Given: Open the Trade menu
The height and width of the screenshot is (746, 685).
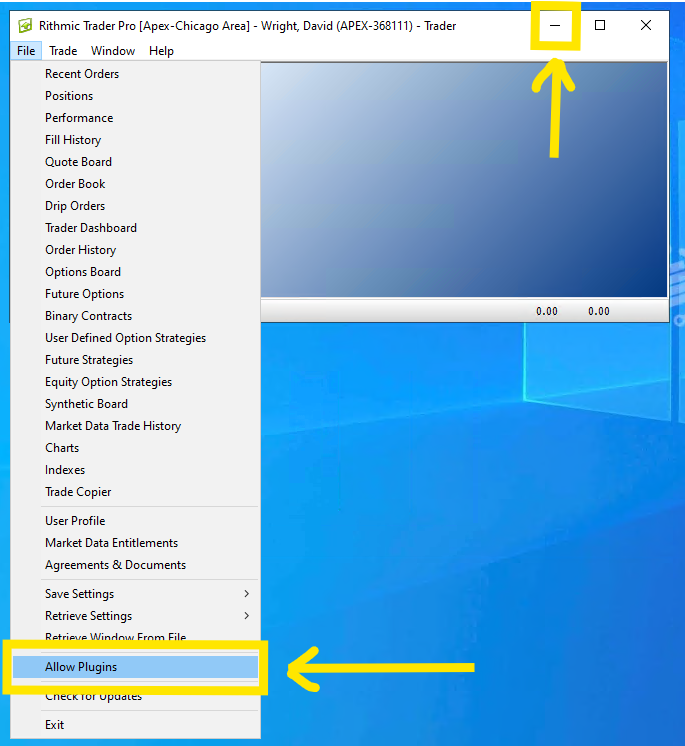Looking at the screenshot, I should click(x=63, y=51).
